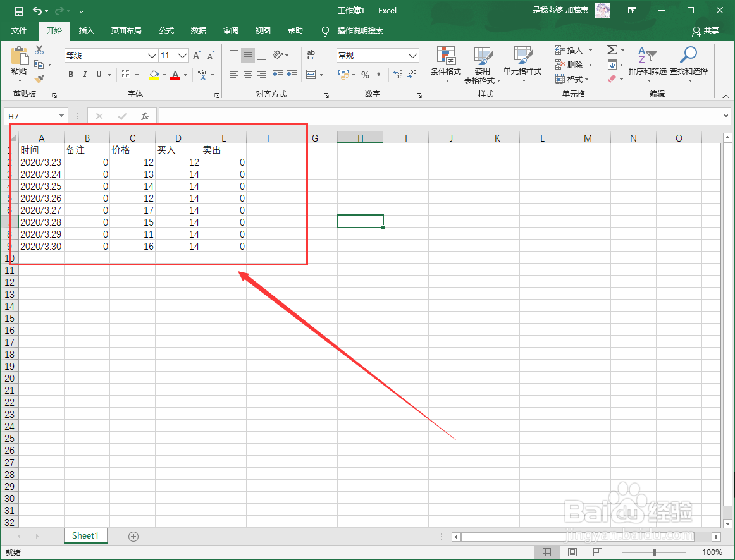The height and width of the screenshot is (560, 735).
Task: Switch to Page Layout view in status bar
Action: click(x=572, y=552)
